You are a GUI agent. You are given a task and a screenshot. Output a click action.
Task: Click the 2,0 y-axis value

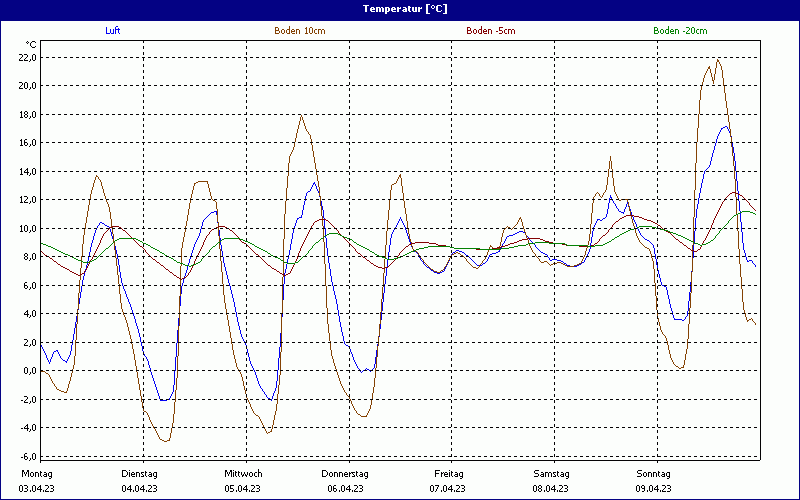30,342
